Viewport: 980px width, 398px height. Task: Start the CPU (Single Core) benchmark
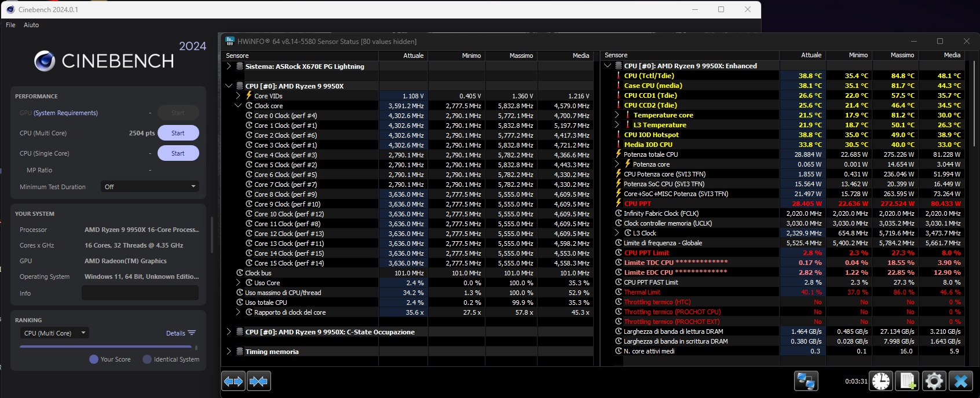tap(178, 153)
